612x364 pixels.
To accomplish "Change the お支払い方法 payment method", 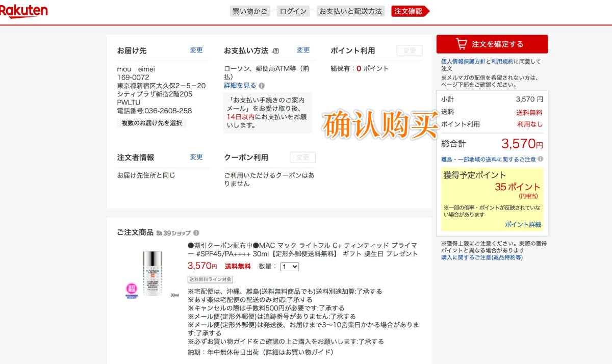I will coord(303,50).
